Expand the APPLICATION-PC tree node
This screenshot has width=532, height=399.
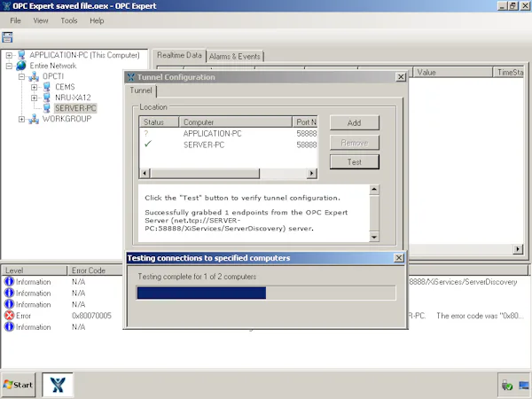[9, 55]
